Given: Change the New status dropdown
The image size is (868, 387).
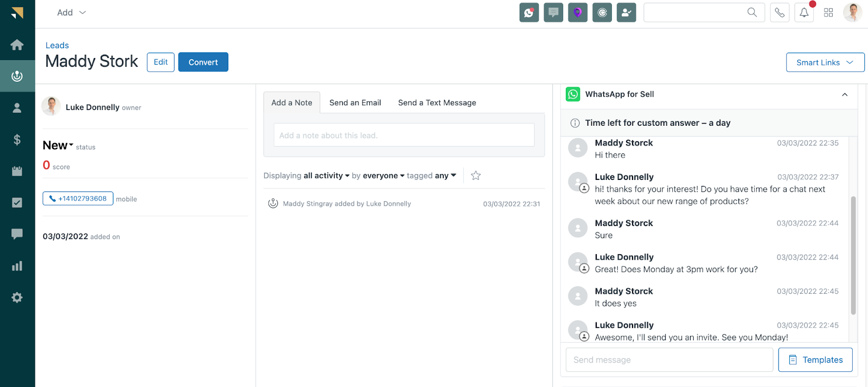Looking at the screenshot, I should click(x=58, y=145).
